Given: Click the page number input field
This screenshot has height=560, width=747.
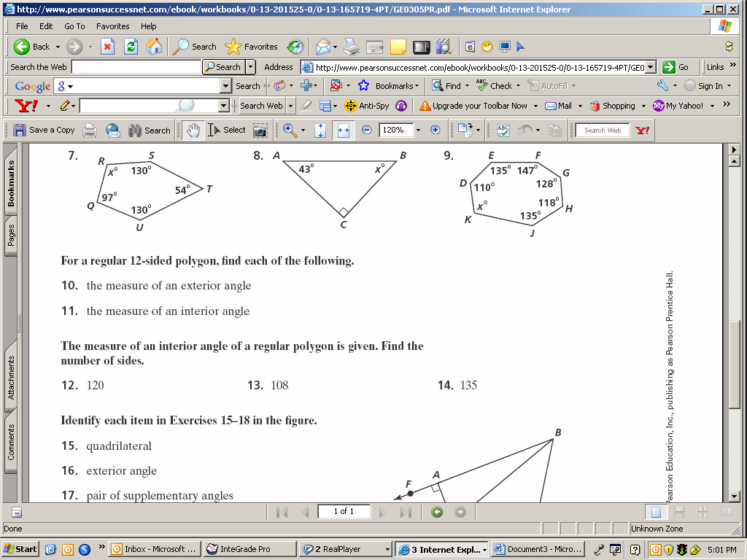Looking at the screenshot, I should [344, 512].
